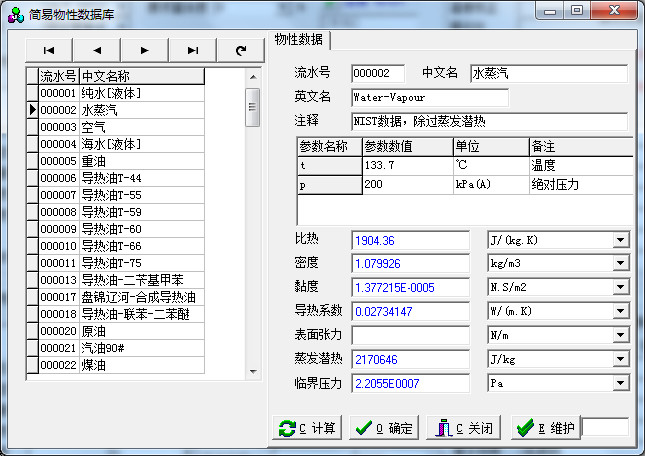Click the 绝对压力 remark cell
The image size is (645, 456).
tap(581, 184)
